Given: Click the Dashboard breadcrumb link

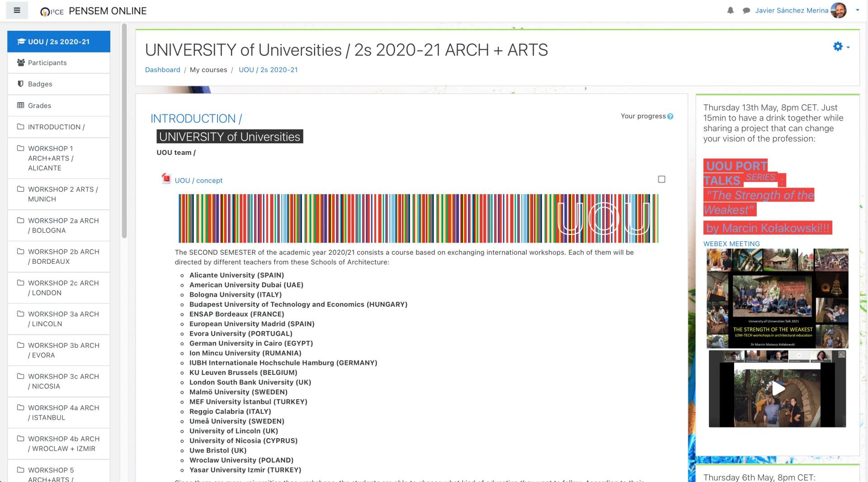Looking at the screenshot, I should (x=162, y=70).
